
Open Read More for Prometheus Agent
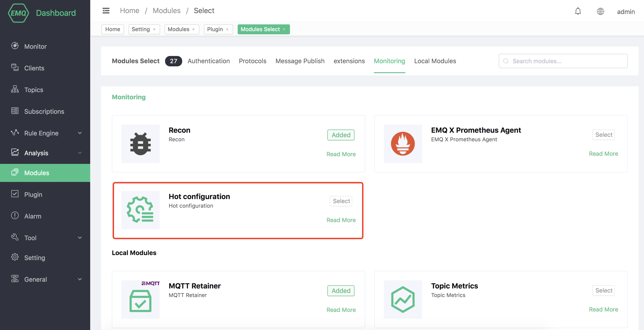point(603,154)
